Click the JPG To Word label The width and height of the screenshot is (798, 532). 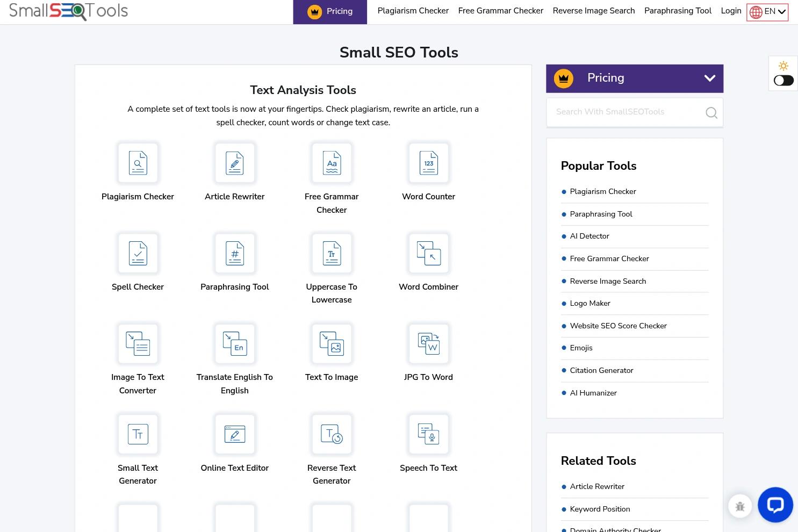pyautogui.click(x=428, y=377)
